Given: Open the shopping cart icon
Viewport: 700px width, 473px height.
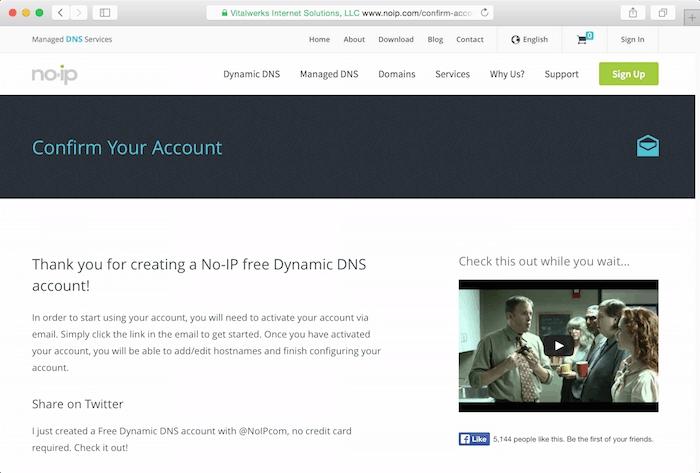Looking at the screenshot, I should 584,39.
